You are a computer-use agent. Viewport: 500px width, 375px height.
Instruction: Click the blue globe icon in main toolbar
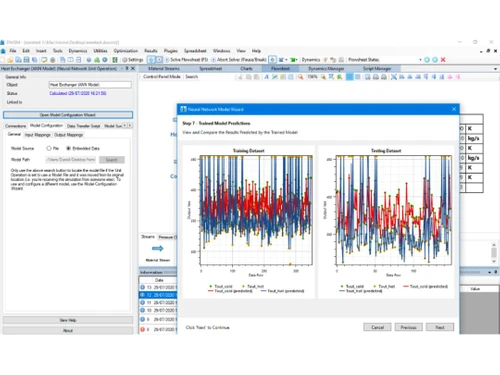[x=89, y=60]
